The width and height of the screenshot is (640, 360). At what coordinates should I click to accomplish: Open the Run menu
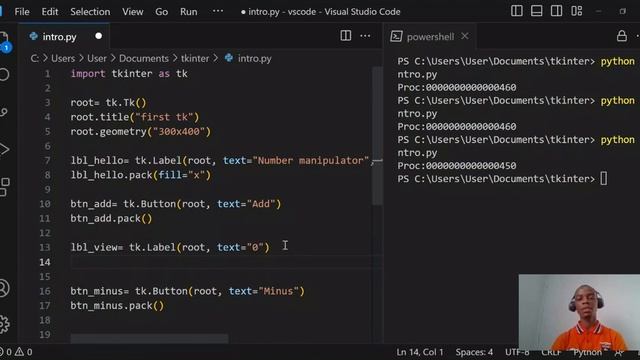(x=189, y=12)
